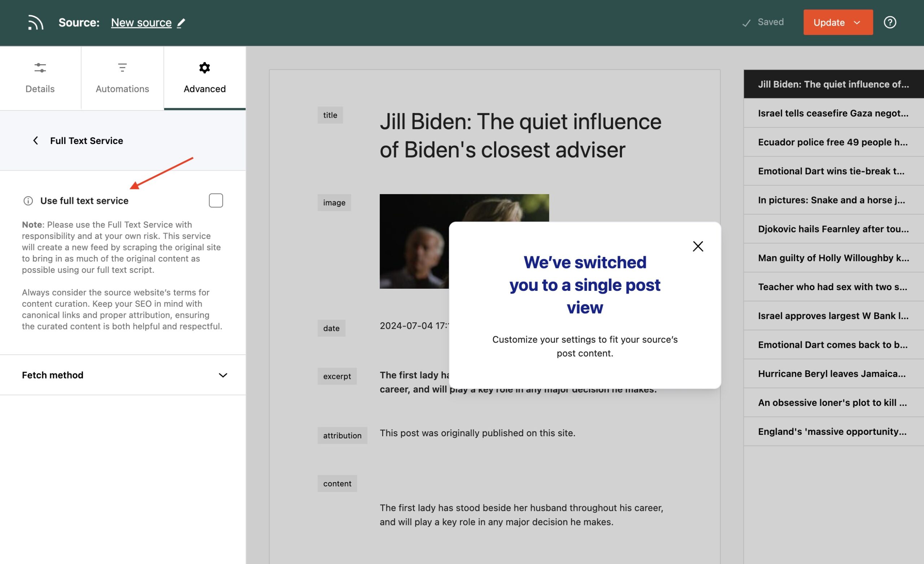924x564 pixels.
Task: Go back using the Full Text Service arrow
Action: (35, 141)
